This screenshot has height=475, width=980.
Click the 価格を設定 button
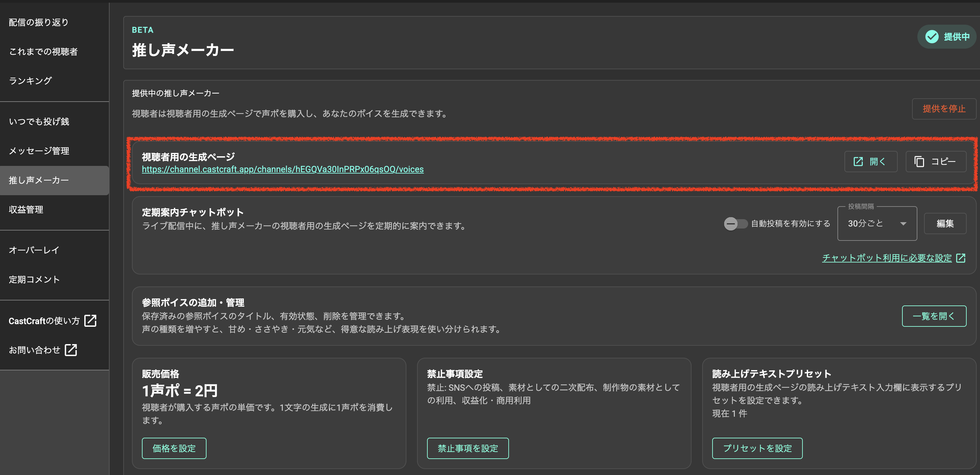(174, 448)
